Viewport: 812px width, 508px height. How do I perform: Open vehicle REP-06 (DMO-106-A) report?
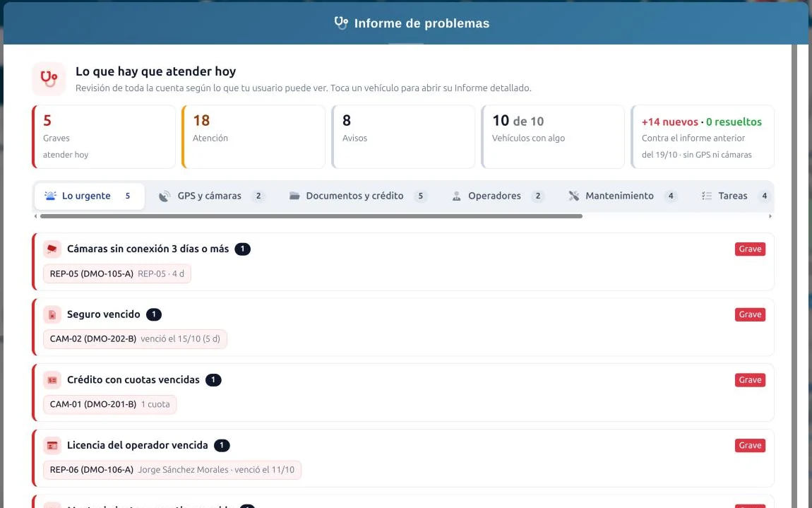pyautogui.click(x=172, y=470)
